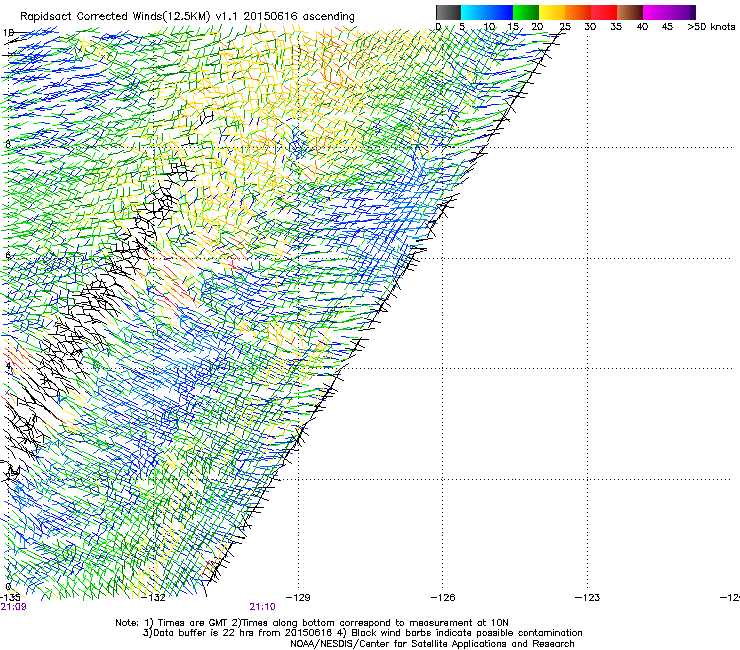Viewport: 740px width, 650px height.
Task: Click the magenta 40-45 knots legend swatch
Action: 656,12
